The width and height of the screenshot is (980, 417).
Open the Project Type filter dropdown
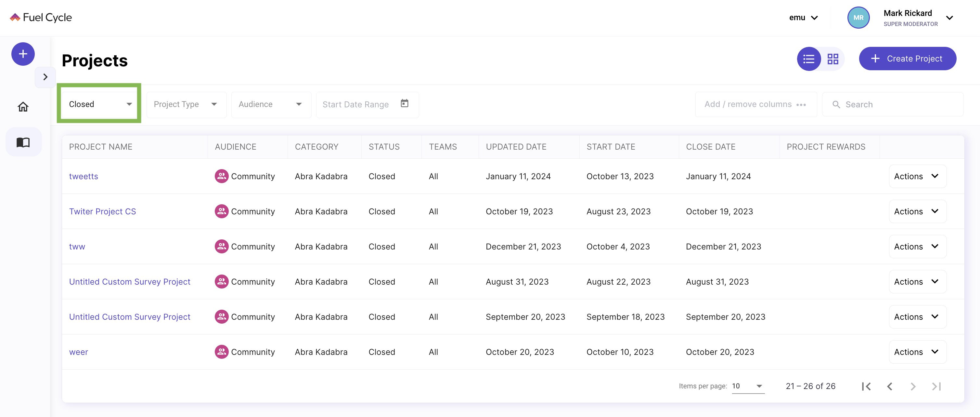[186, 104]
